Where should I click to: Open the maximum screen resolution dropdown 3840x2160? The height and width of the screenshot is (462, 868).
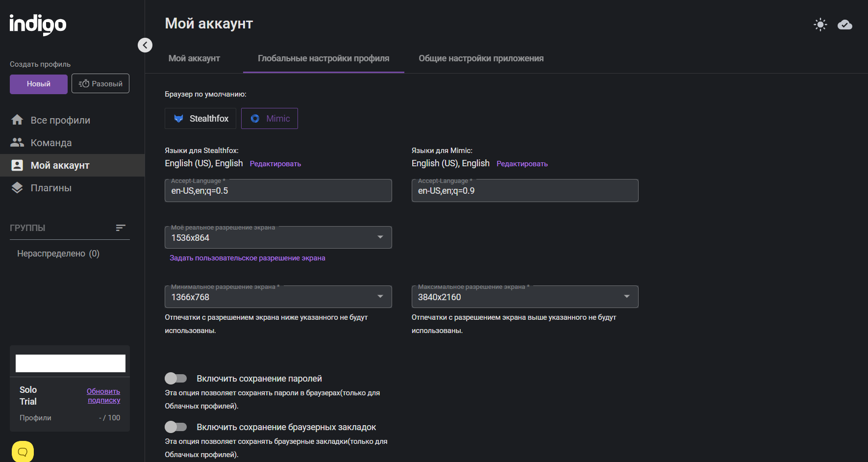(525, 297)
